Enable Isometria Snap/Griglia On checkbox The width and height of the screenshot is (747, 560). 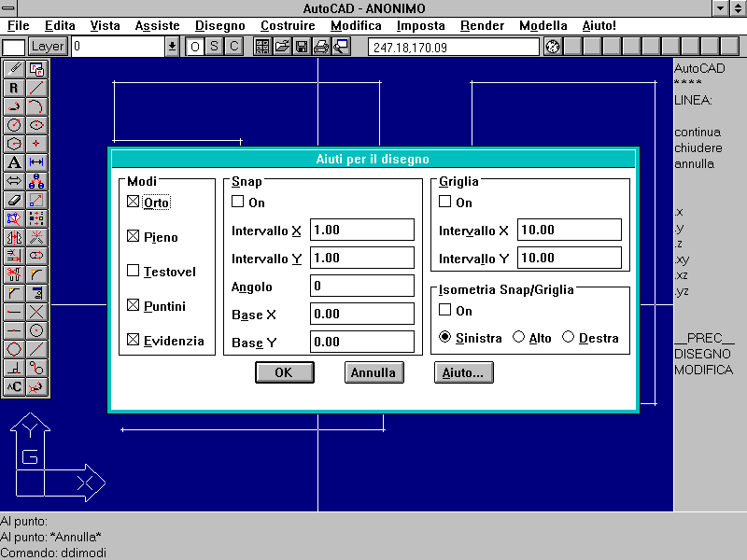coord(445,310)
